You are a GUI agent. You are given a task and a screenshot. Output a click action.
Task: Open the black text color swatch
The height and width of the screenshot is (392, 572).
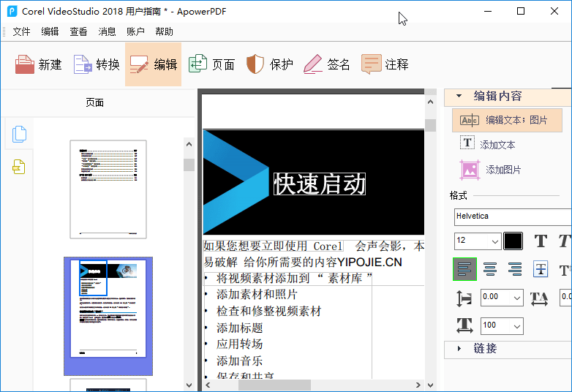point(513,241)
